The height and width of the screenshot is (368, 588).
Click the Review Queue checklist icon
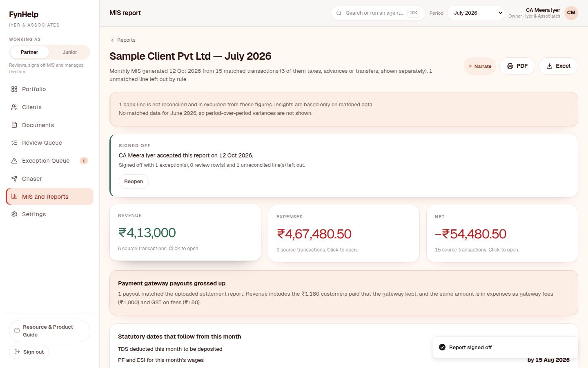click(x=14, y=143)
